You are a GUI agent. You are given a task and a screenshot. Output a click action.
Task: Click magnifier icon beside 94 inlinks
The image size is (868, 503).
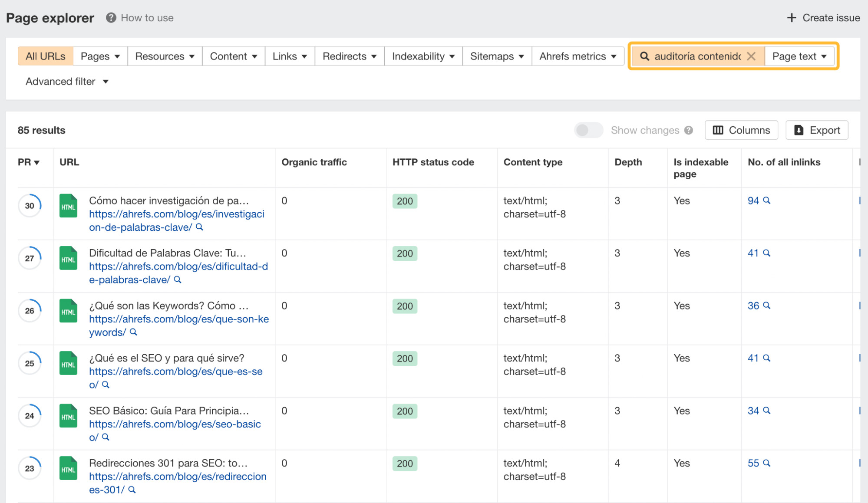pyautogui.click(x=767, y=201)
